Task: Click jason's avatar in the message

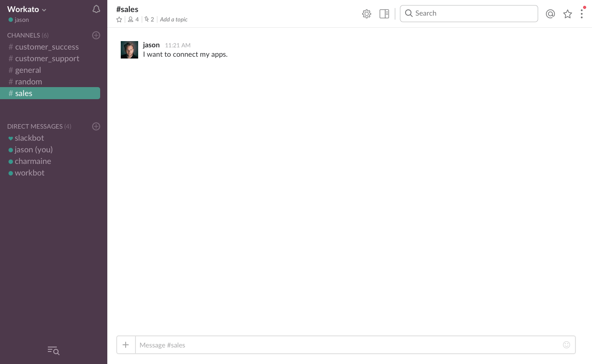Action: [129, 50]
